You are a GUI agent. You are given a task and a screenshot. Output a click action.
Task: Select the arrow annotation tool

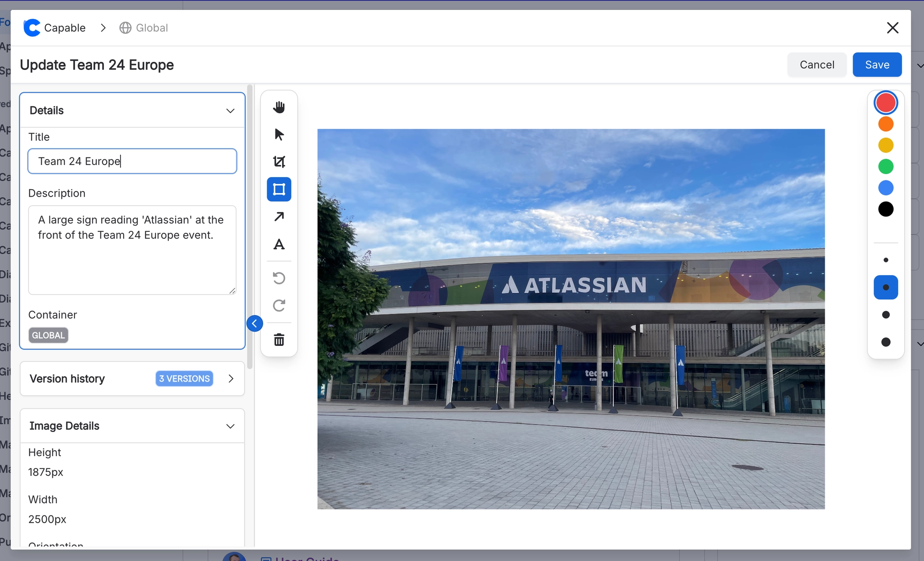[x=278, y=217]
